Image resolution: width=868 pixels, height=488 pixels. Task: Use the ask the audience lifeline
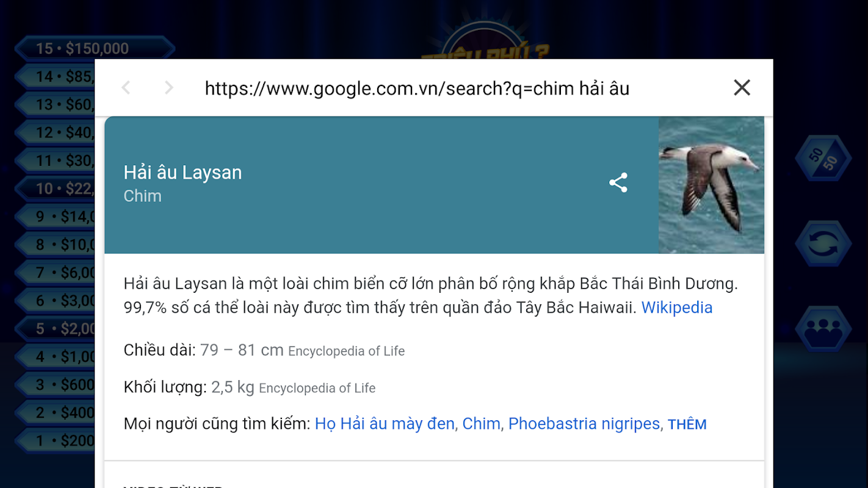pyautogui.click(x=823, y=329)
